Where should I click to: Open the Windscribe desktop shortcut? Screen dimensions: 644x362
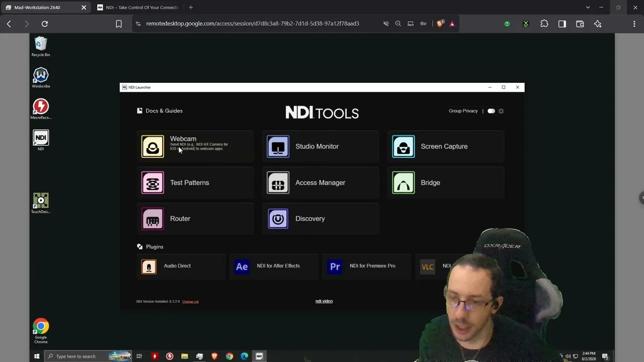coord(41,78)
